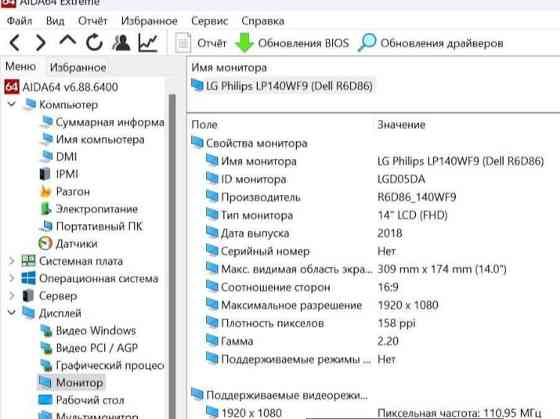The image size is (560, 419).
Task: Click the LGD05DA value
Action: (x=401, y=179)
